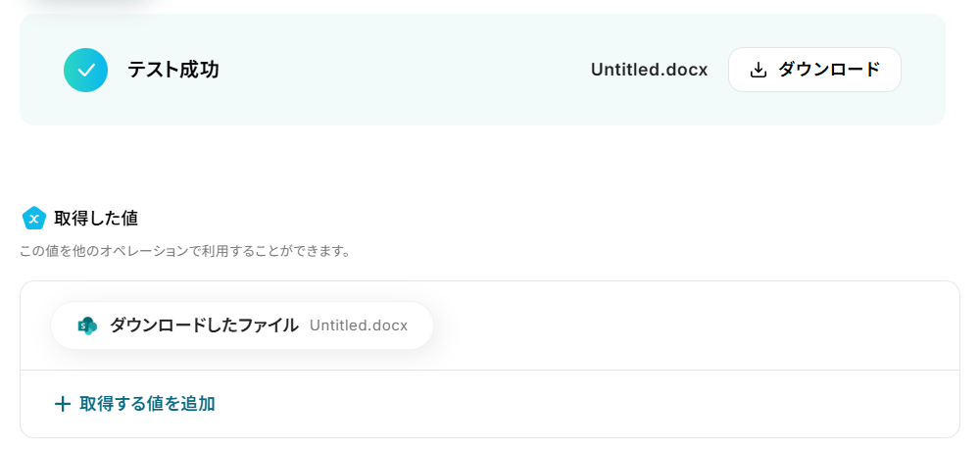Click the Untitled.docx filename beside the download button
This screenshot has height=450, width=980.
(x=649, y=70)
